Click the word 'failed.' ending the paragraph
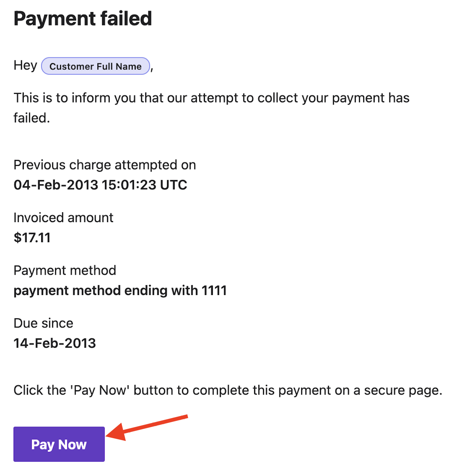 point(32,118)
